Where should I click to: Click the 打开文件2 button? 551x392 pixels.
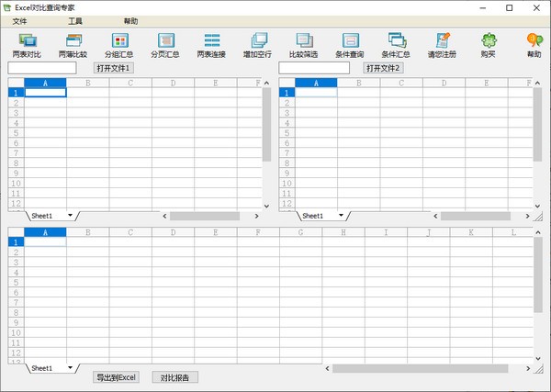coord(383,68)
